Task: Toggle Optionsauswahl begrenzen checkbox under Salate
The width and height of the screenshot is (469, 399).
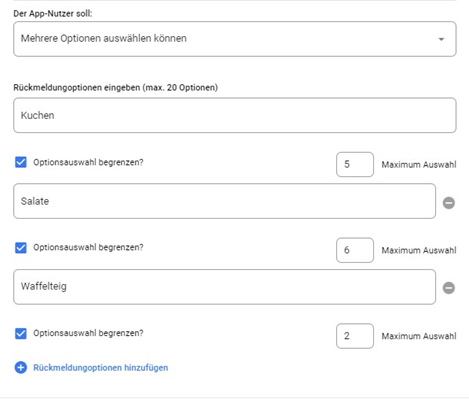Action: 21,248
